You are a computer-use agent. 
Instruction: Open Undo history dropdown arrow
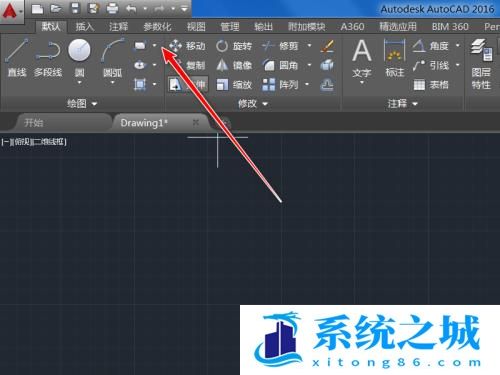click(145, 9)
